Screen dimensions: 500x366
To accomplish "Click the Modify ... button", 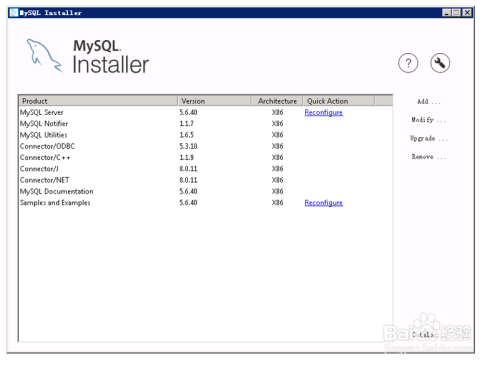I will tap(428, 120).
